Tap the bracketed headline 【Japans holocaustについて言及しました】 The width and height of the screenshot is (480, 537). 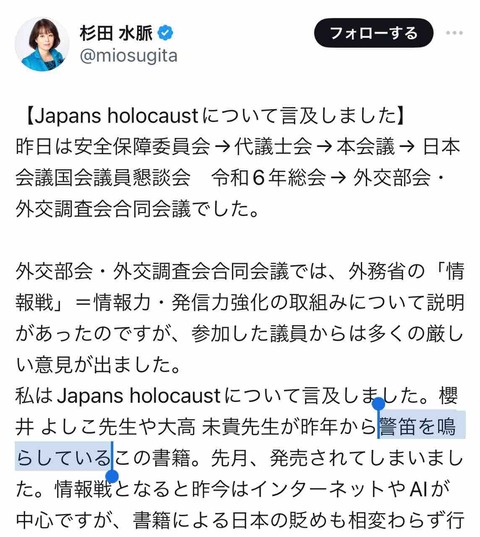coord(215,116)
